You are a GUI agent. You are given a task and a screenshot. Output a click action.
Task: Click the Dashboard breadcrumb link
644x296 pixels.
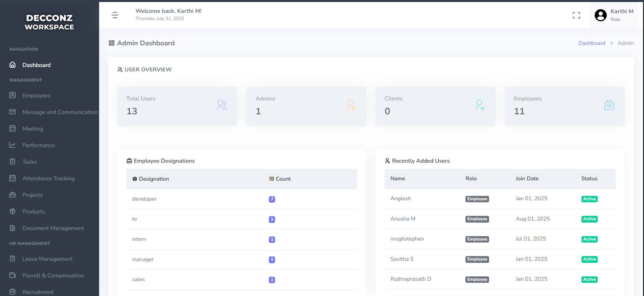(592, 43)
